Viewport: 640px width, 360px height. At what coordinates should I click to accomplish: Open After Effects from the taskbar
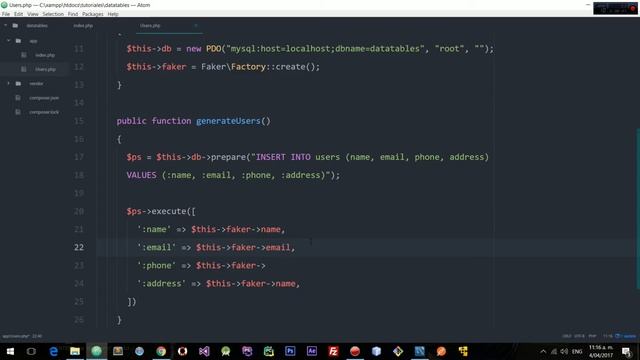(312, 351)
